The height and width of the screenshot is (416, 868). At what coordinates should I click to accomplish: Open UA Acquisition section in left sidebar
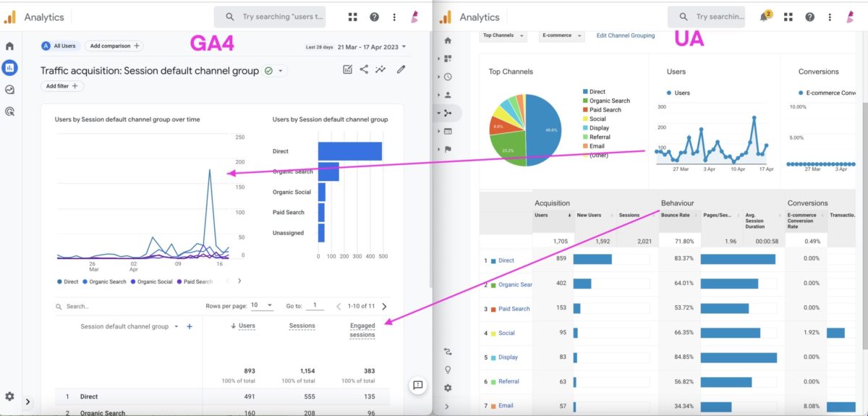[x=448, y=113]
